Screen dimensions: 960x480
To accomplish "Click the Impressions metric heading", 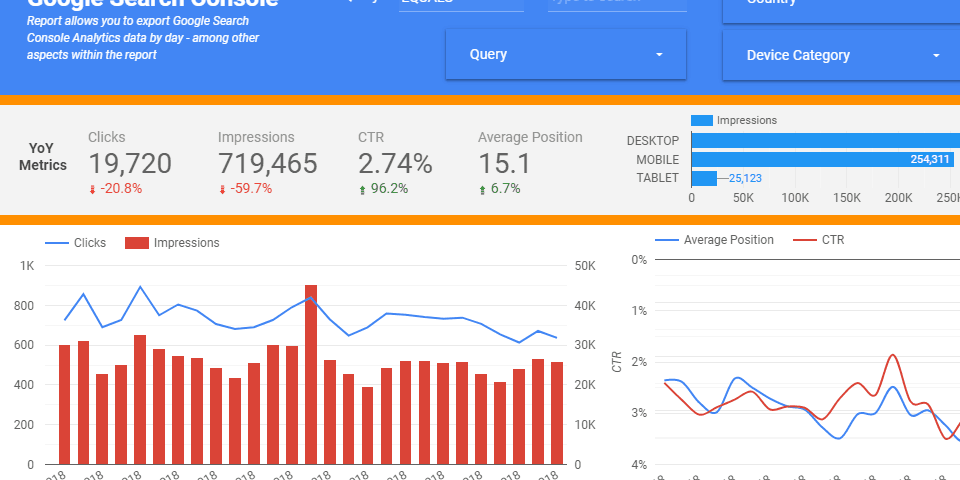I will [256, 137].
